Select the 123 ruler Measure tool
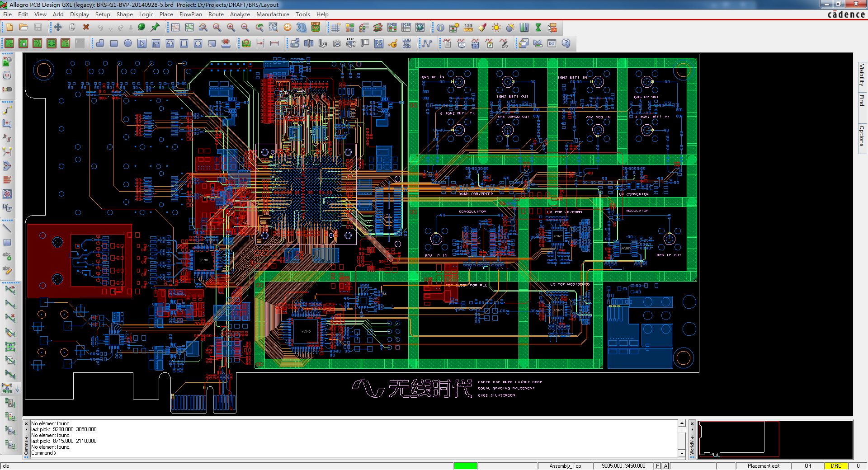This screenshot has height=470, width=868. click(x=468, y=28)
